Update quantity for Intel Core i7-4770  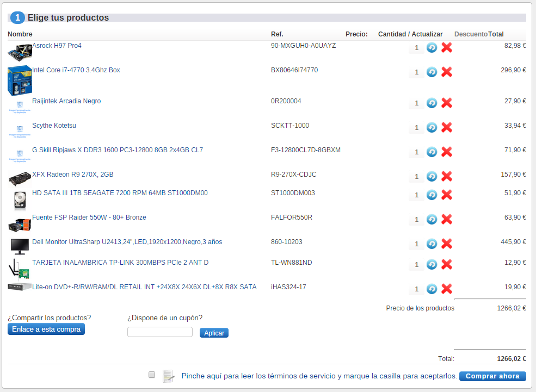(432, 72)
